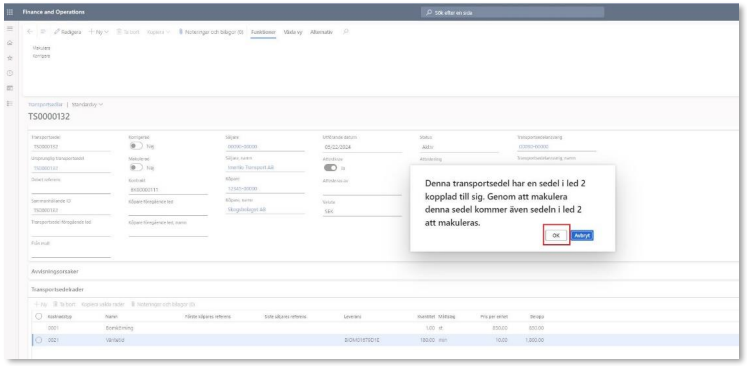Click the amount cell 1,800.00
Viewport: 747px width, 366px height.
pyautogui.click(x=534, y=340)
